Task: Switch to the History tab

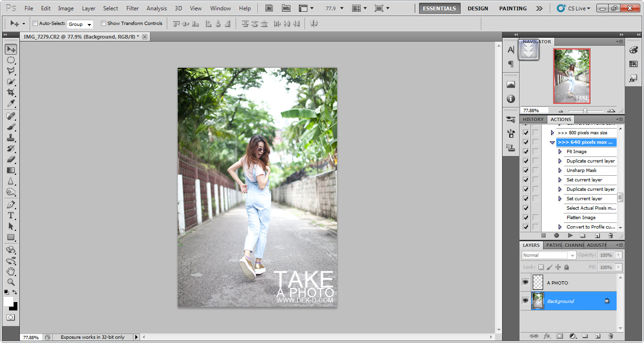Action: [x=533, y=120]
